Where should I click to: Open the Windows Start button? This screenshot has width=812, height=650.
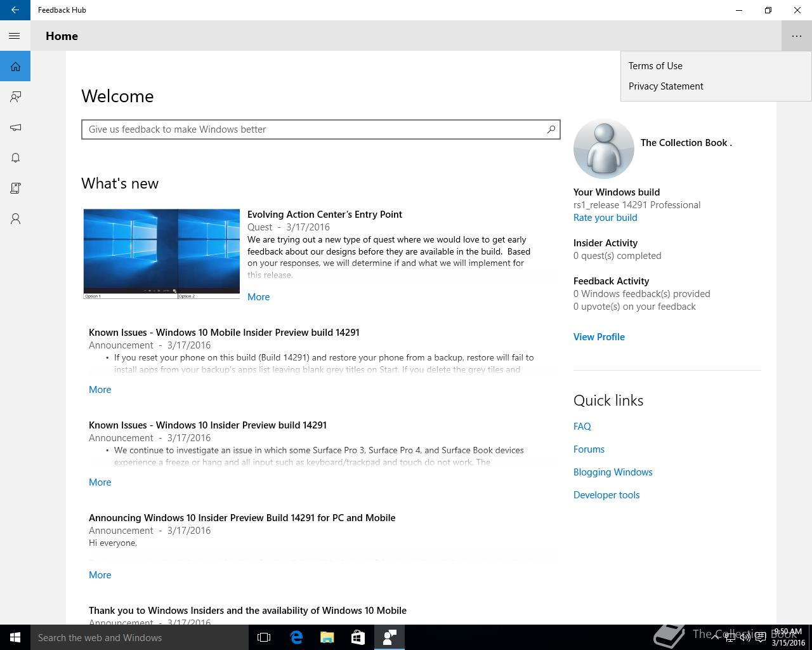[15, 637]
